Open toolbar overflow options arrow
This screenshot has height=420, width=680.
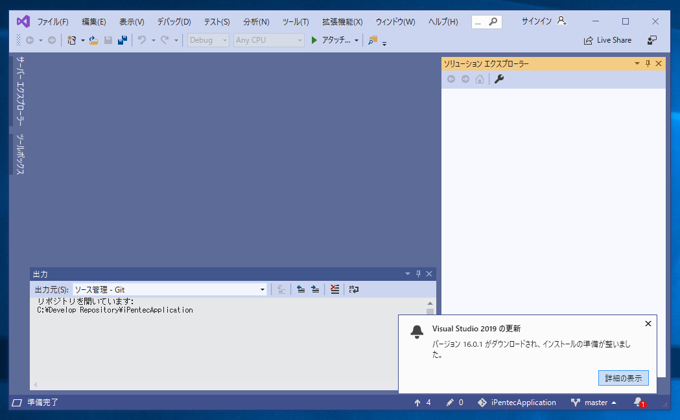pyautogui.click(x=384, y=43)
